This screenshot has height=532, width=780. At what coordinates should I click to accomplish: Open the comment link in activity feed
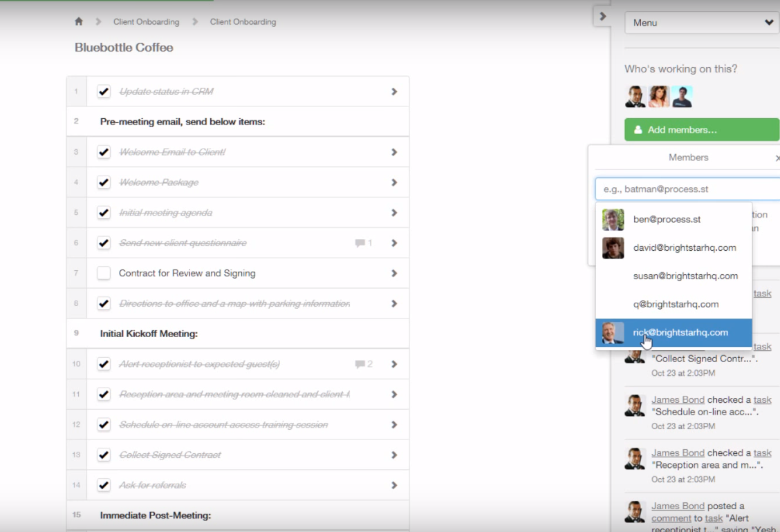(x=671, y=518)
